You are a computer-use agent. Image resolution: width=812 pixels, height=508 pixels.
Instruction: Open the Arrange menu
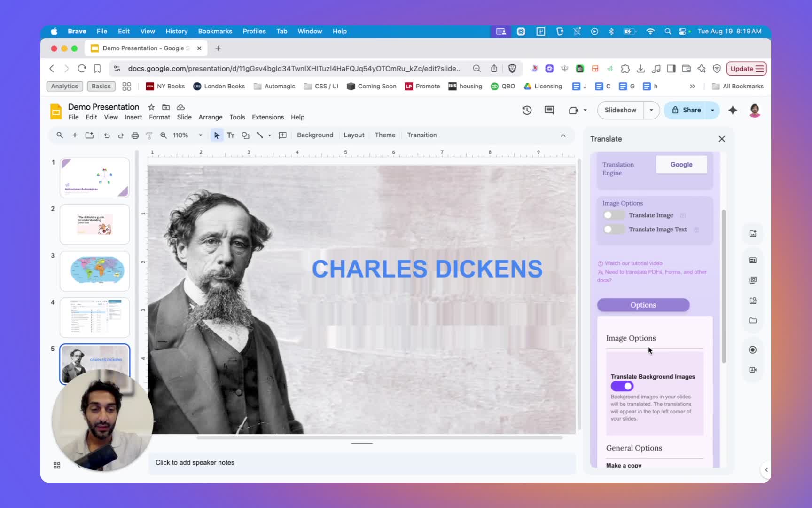(210, 117)
